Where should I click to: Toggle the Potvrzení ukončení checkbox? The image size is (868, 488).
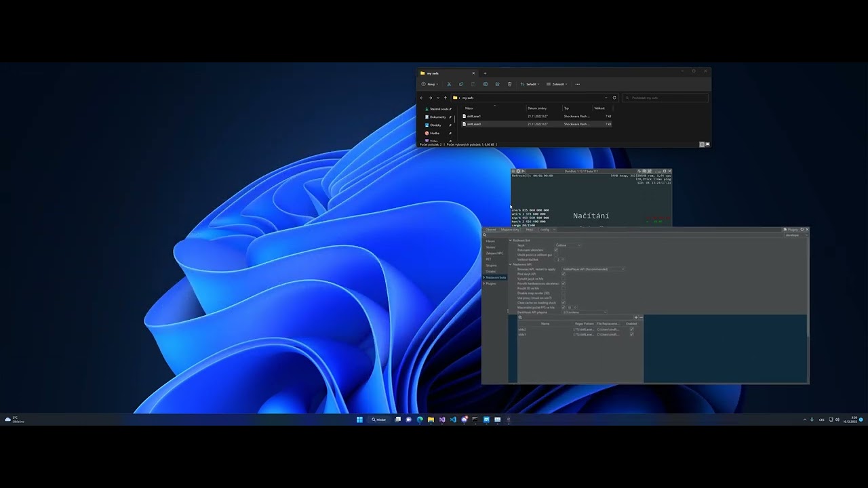tap(556, 250)
